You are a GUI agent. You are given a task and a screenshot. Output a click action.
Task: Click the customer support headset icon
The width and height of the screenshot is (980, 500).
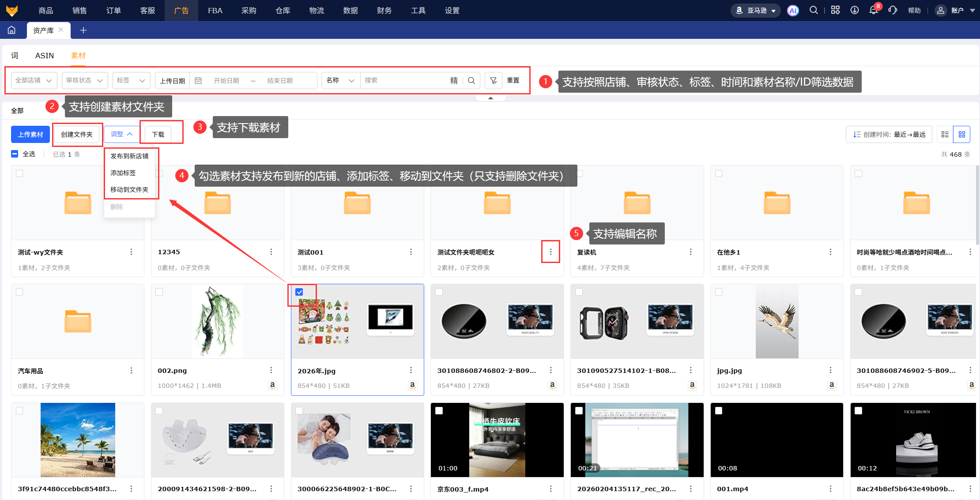(x=893, y=10)
